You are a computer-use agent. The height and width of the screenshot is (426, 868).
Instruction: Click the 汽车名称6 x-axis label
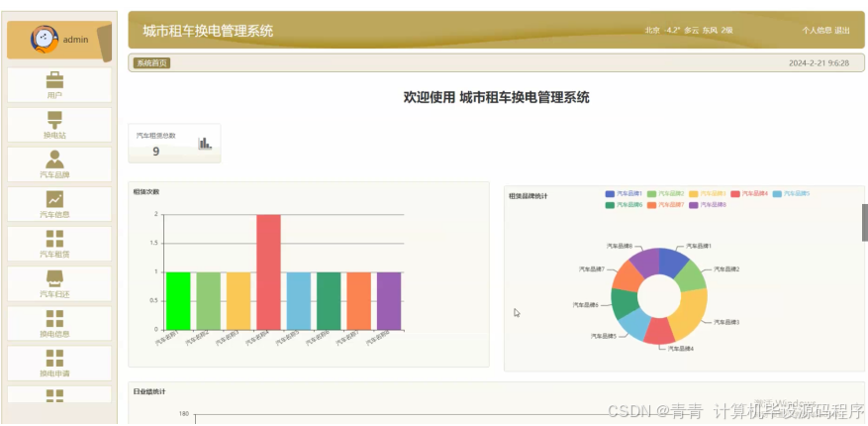pyautogui.click(x=317, y=339)
